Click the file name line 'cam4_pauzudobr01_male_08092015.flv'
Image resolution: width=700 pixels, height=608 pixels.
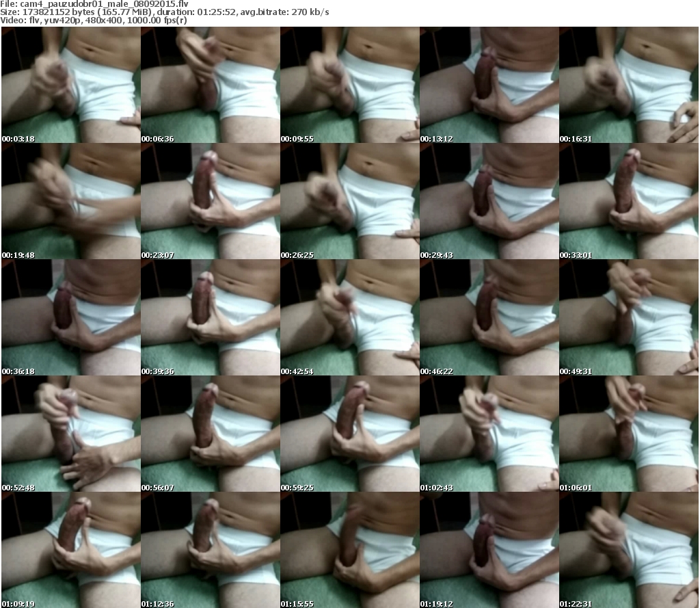[94, 4]
